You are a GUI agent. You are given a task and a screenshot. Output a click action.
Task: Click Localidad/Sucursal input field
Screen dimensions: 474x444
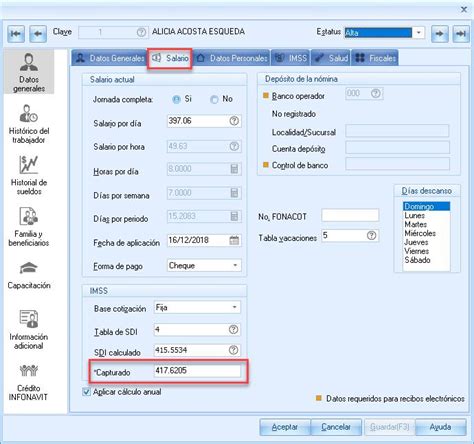[x=397, y=131]
